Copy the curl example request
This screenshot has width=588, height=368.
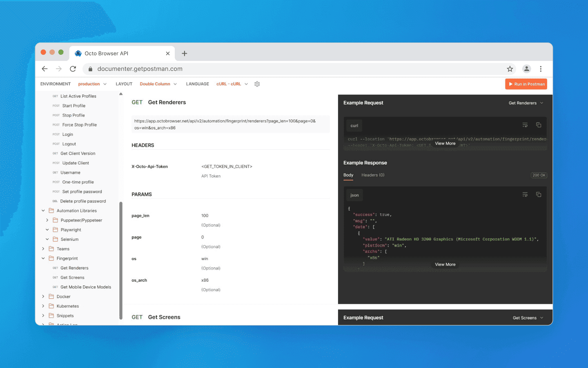539,125
